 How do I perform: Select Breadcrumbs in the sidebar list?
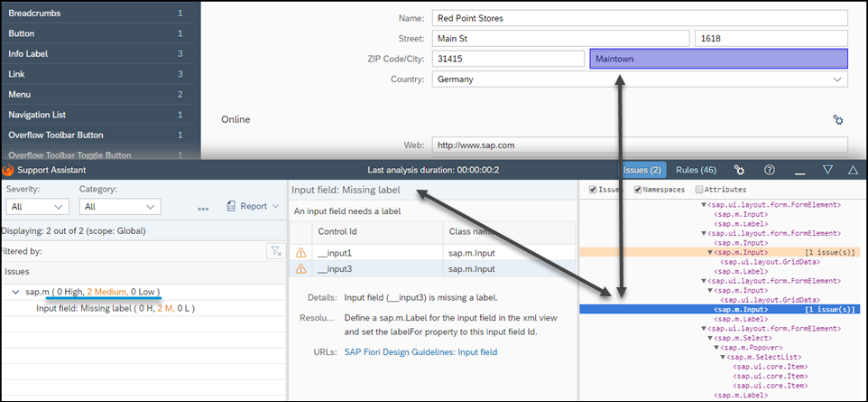96,13
